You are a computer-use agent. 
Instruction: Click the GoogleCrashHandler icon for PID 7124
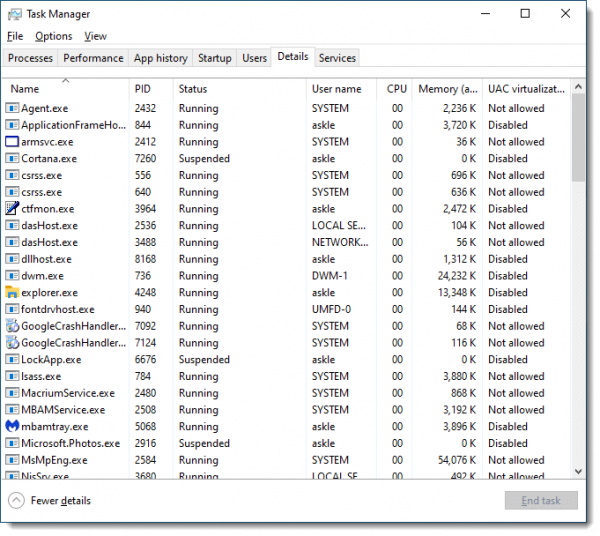[x=12, y=343]
